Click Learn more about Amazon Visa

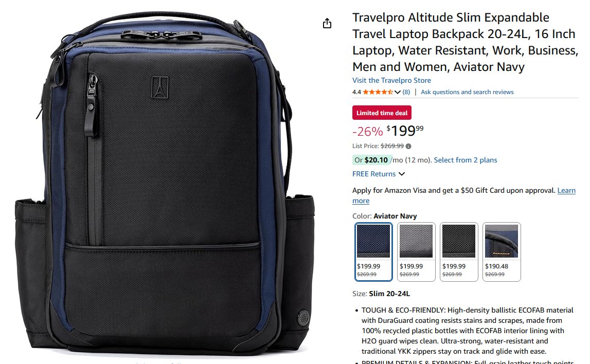point(464,195)
